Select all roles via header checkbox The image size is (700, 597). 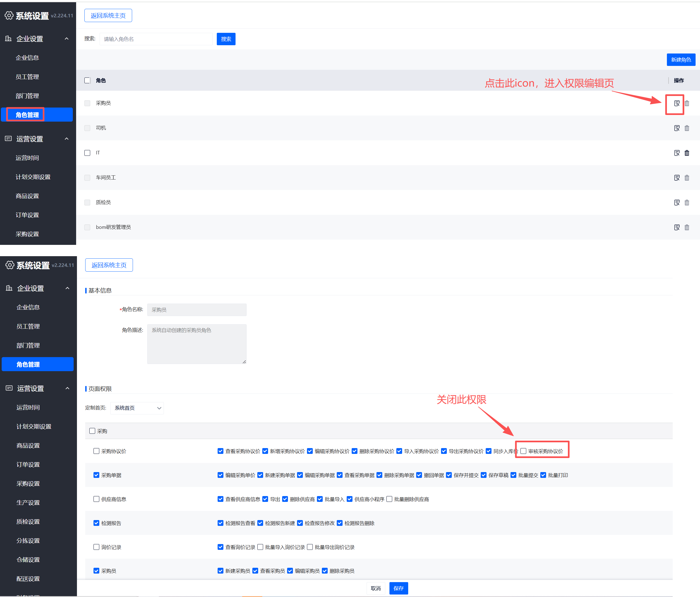coord(87,81)
